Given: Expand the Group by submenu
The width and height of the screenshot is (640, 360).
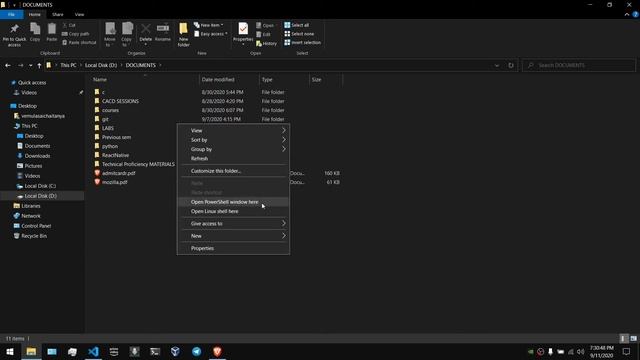Looking at the screenshot, I should pyautogui.click(x=233, y=149).
